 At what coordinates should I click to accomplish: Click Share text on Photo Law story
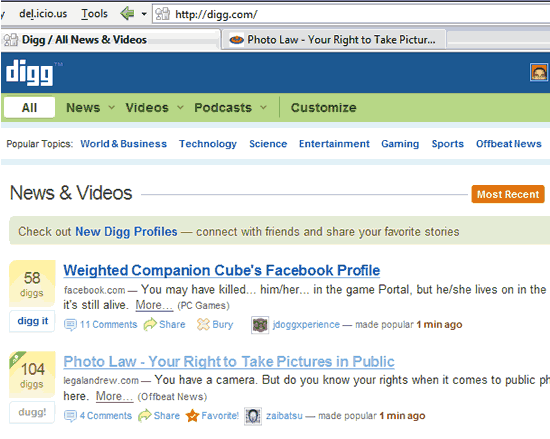click(167, 416)
